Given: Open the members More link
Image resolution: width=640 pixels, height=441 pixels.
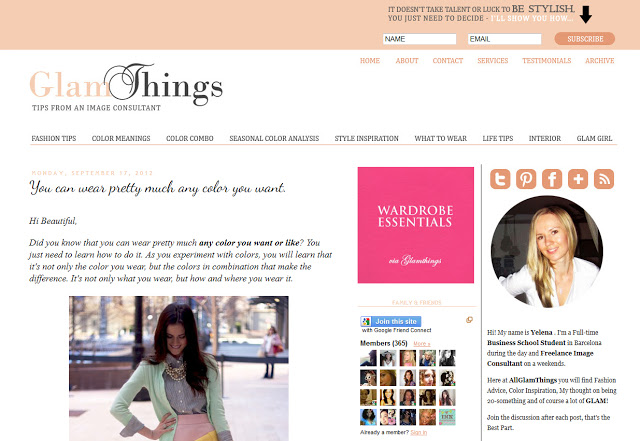Looking at the screenshot, I should coord(422,344).
